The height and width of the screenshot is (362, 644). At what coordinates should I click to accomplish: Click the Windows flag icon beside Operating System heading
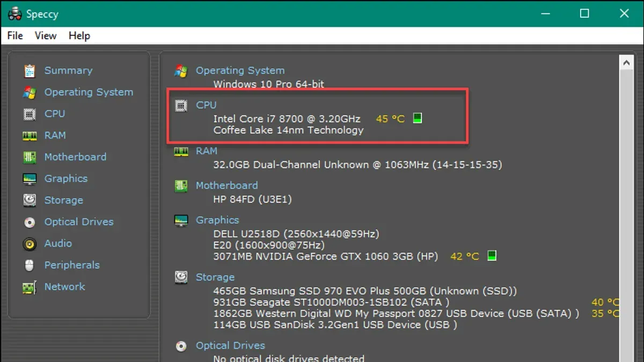181,71
